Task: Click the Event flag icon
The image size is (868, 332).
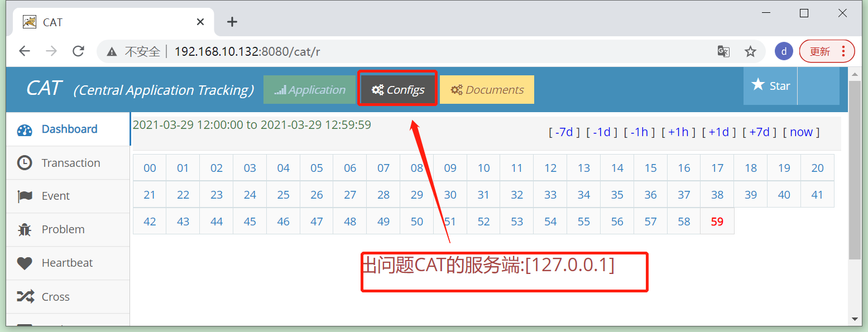Action: point(25,196)
